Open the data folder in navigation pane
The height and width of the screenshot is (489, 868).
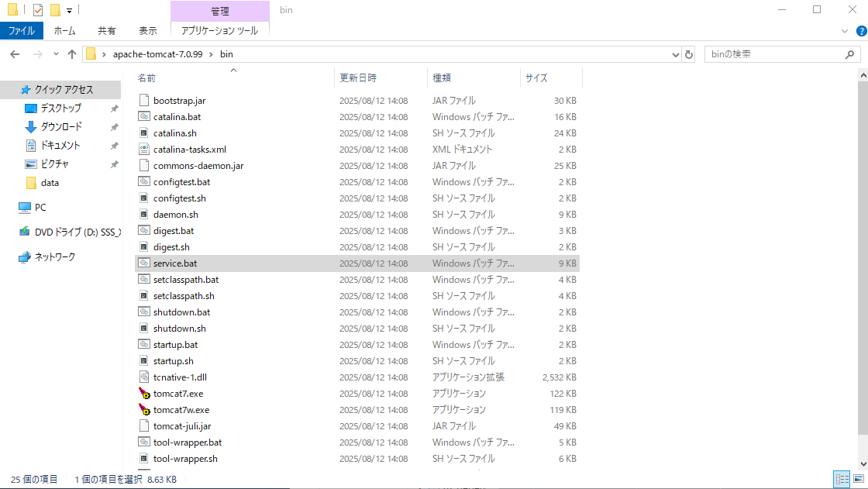pos(50,183)
